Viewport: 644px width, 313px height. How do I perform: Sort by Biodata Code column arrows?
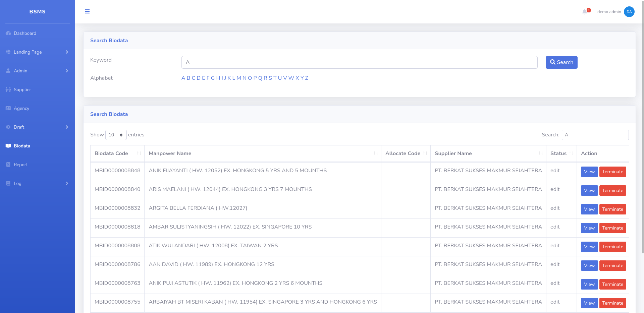click(139, 153)
